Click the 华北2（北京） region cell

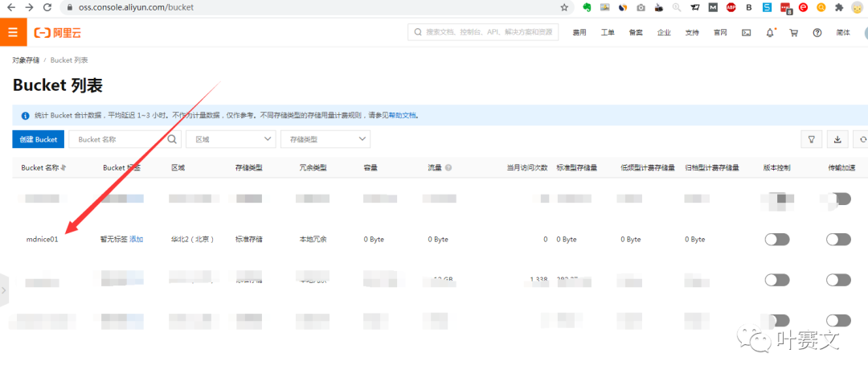(x=193, y=240)
